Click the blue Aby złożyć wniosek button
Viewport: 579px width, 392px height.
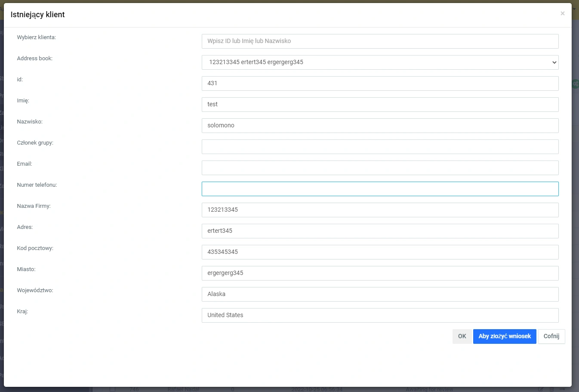pyautogui.click(x=504, y=336)
